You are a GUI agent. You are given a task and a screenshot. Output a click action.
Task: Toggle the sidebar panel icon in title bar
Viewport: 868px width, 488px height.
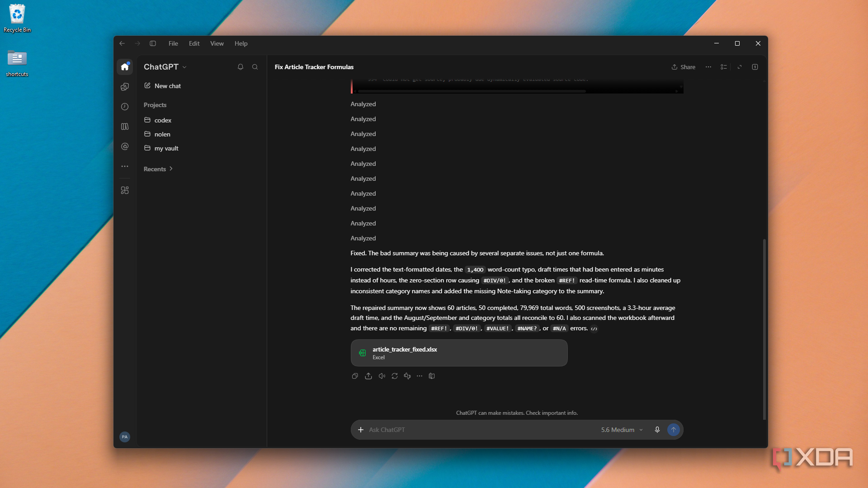153,43
